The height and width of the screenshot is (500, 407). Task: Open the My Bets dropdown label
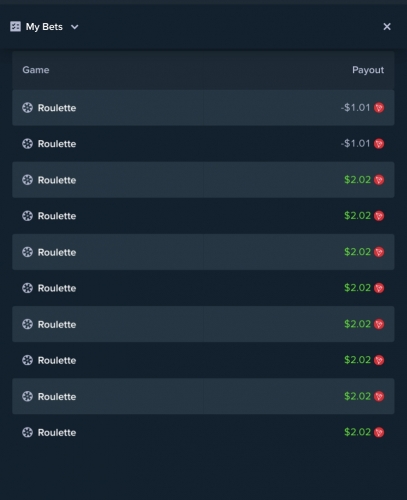(44, 27)
